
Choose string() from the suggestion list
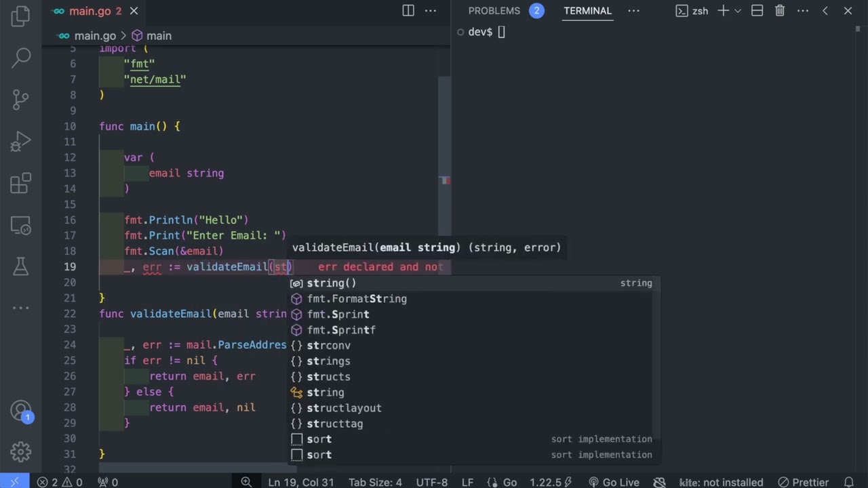coord(472,283)
